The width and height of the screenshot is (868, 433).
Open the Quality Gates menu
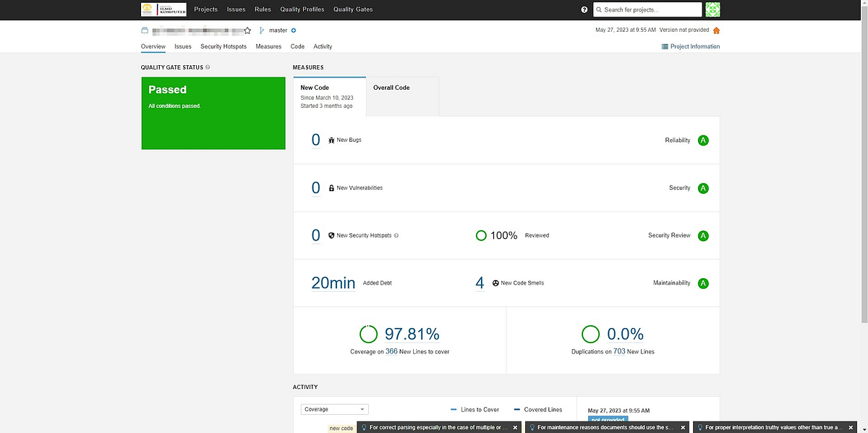point(352,9)
